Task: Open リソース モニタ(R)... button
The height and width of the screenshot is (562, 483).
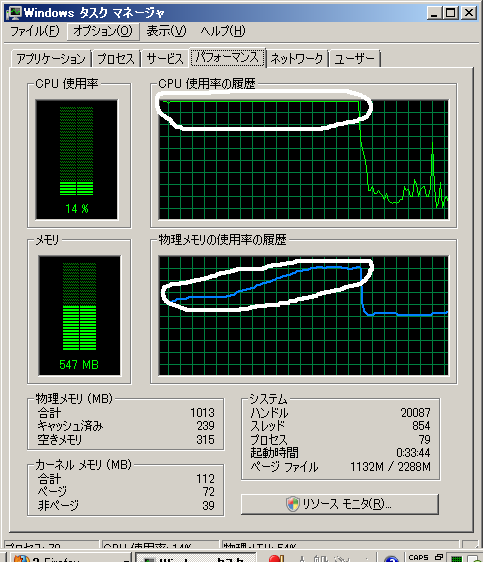Action: [340, 504]
